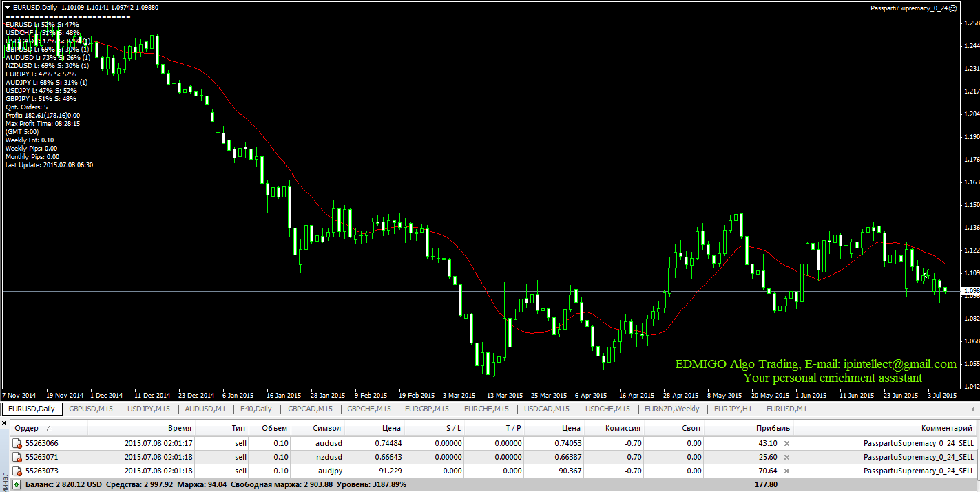Close the audusd sell order with X

[786, 443]
